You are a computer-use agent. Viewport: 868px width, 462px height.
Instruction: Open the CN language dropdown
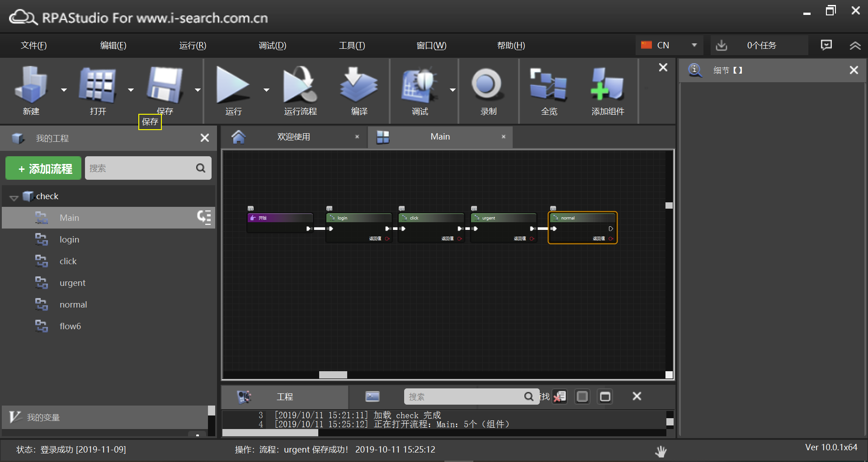[669, 45]
